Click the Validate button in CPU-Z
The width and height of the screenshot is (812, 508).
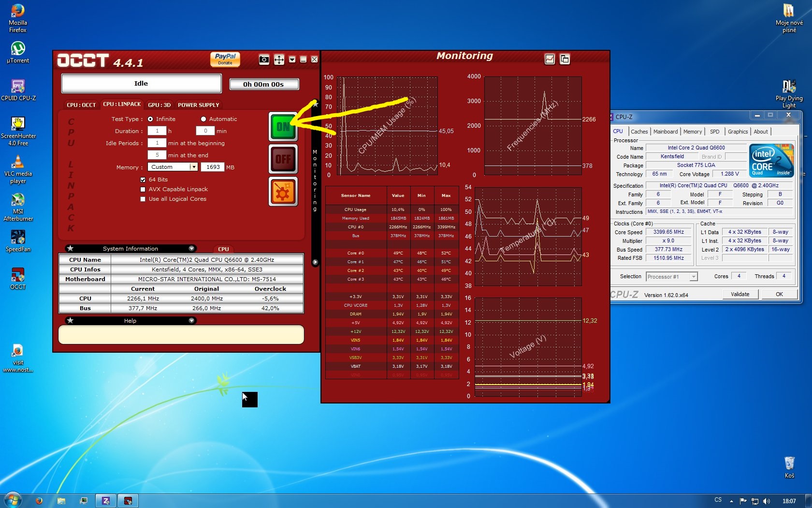click(740, 294)
